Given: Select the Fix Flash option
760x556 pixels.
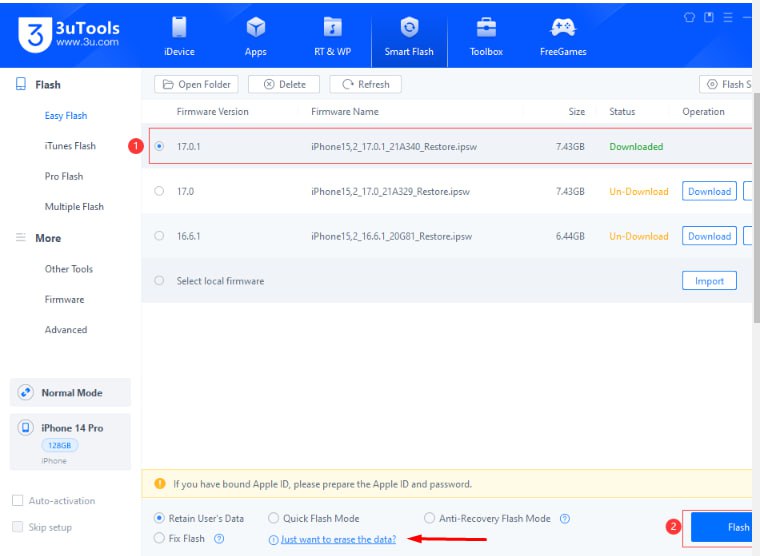Looking at the screenshot, I should pyautogui.click(x=159, y=538).
